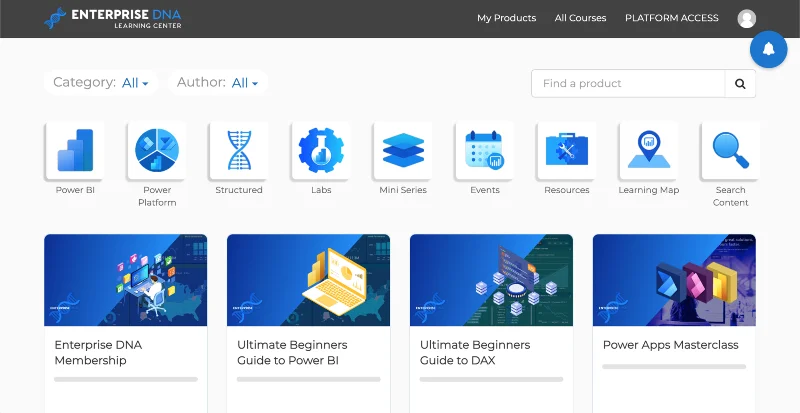Click the search magnifier button
The width and height of the screenshot is (800, 413).
coord(740,84)
